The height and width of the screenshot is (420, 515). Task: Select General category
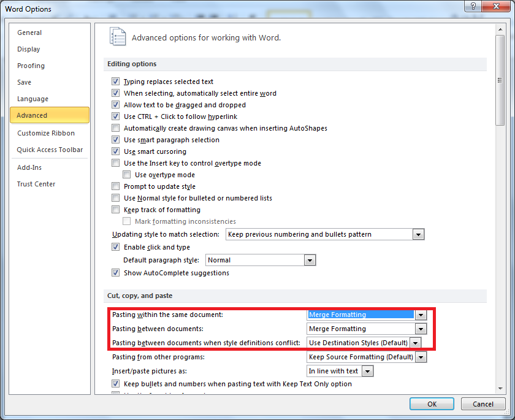click(50, 32)
